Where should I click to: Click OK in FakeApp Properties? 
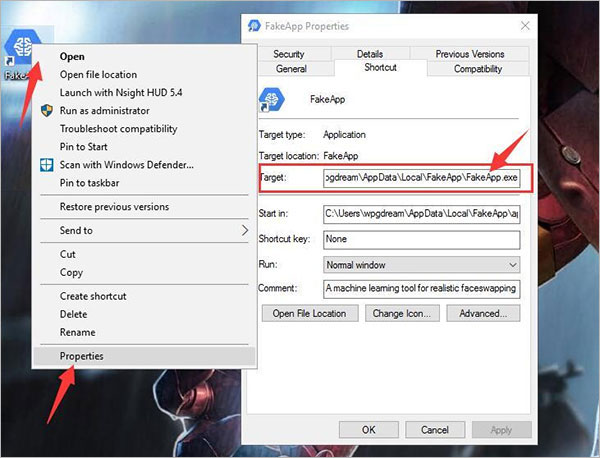point(369,430)
